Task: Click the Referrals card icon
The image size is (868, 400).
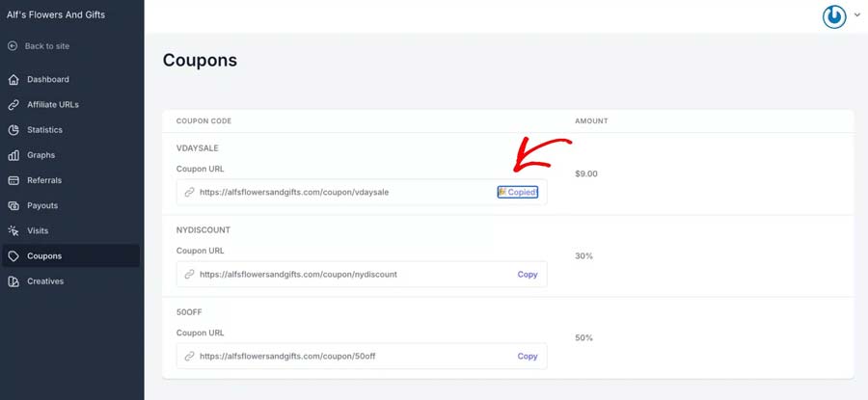Action: tap(14, 180)
